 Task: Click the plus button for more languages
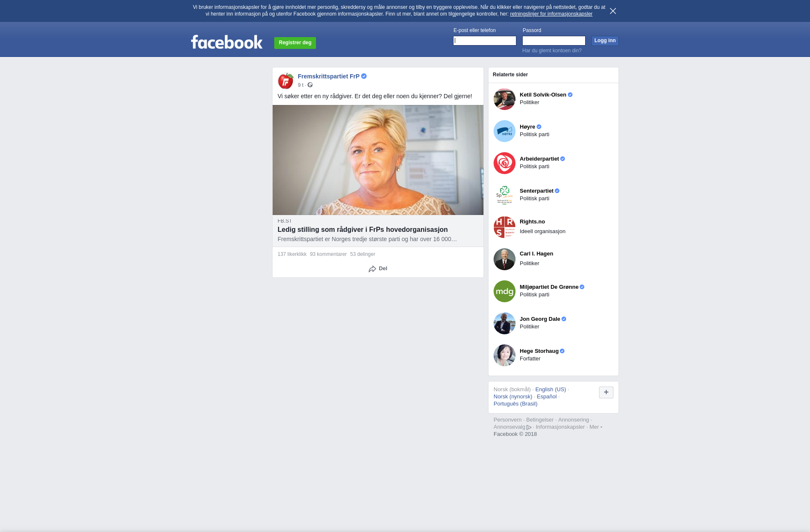click(x=606, y=392)
